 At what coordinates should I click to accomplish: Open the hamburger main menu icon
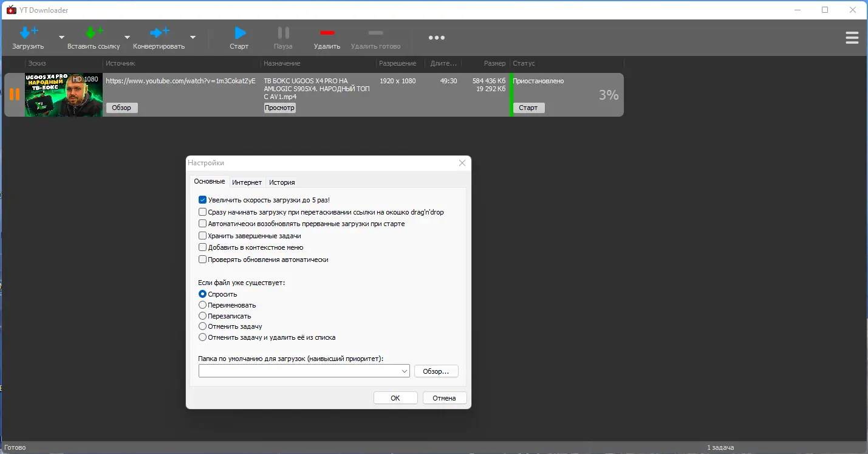[852, 38]
